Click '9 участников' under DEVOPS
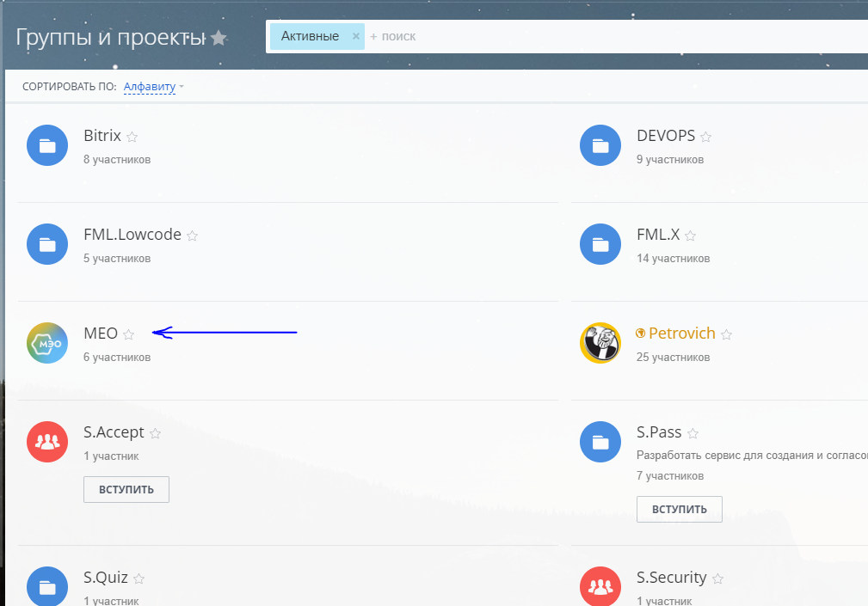 pos(670,160)
